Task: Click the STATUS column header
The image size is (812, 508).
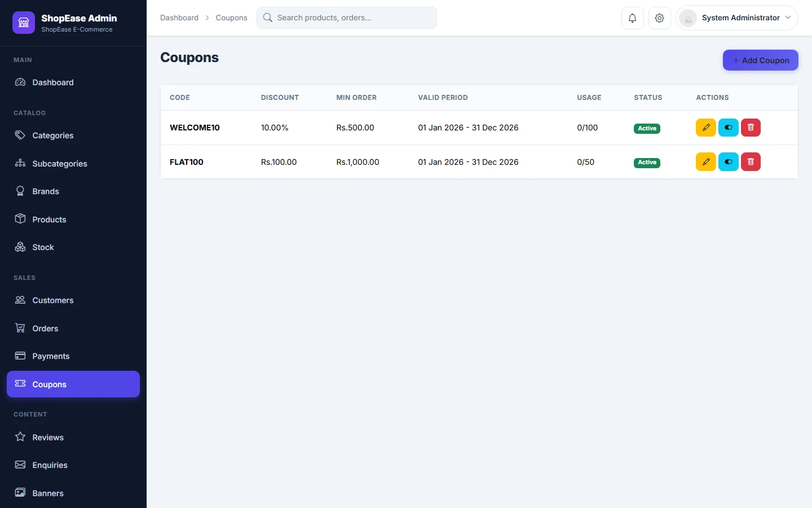Action: click(648, 98)
